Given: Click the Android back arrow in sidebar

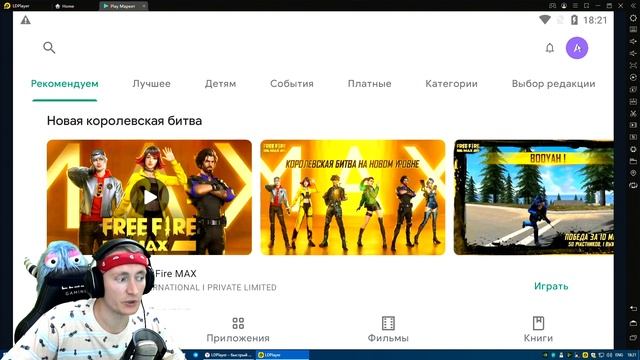Looking at the screenshot, I should pyautogui.click(x=633, y=309).
